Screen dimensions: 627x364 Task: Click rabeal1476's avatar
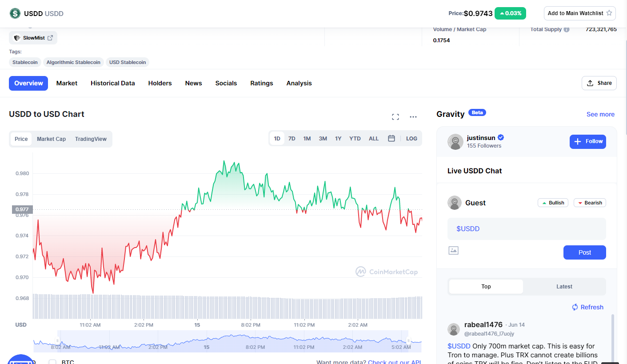(454, 329)
